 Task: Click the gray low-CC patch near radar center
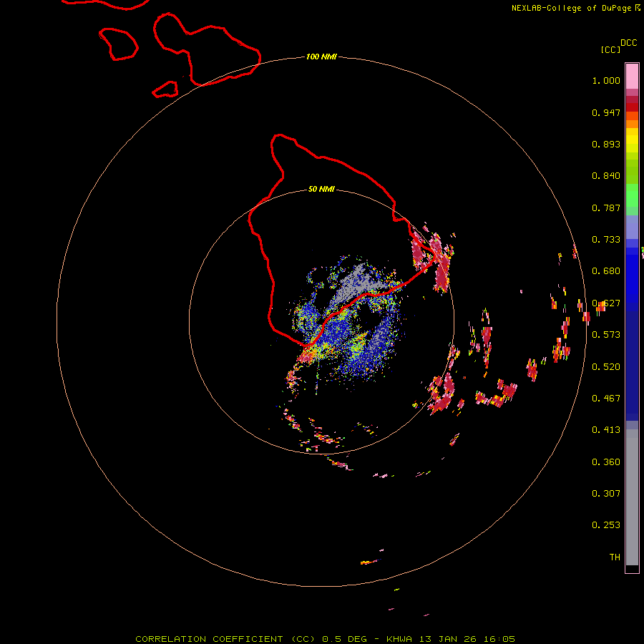point(355,283)
